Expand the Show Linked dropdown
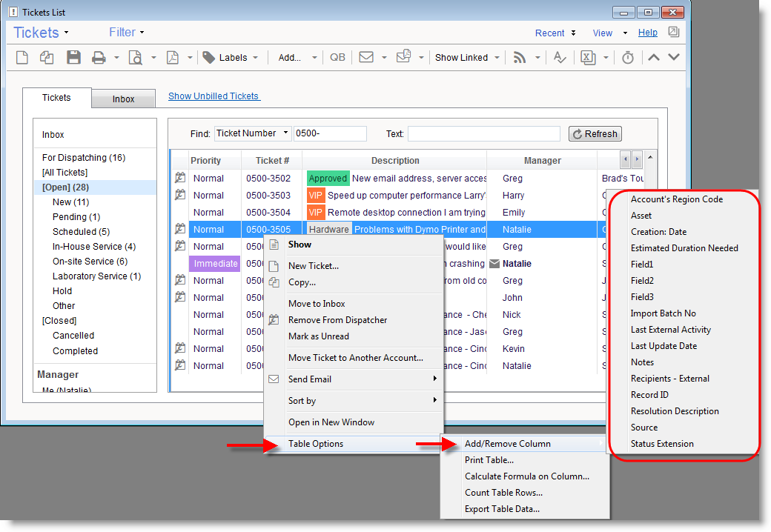The height and width of the screenshot is (532, 771). (467, 58)
